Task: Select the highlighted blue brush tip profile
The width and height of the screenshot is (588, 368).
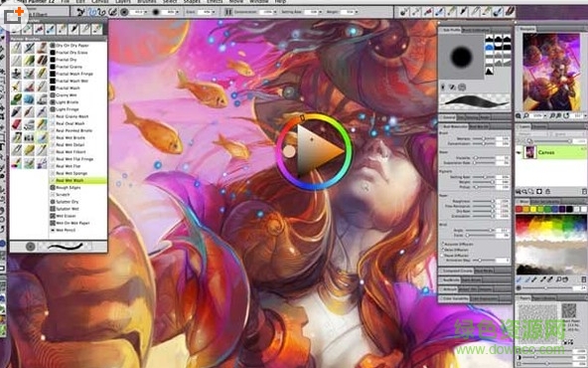Action: pyautogui.click(x=490, y=48)
